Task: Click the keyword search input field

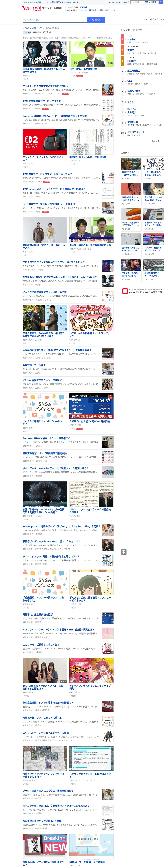Action: click(x=55, y=20)
